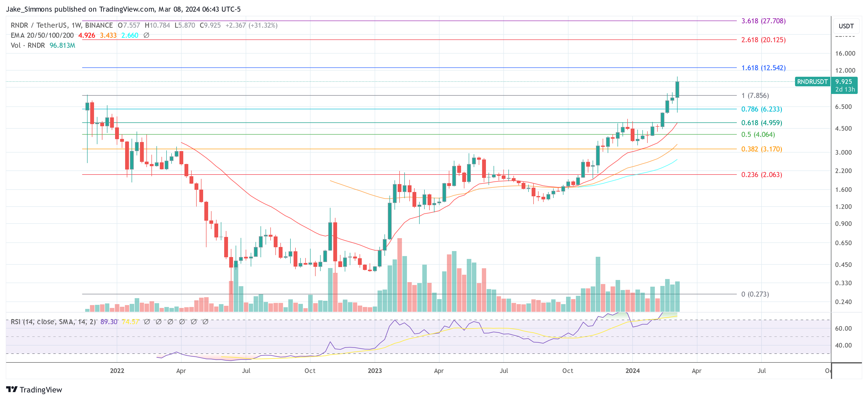868x400 pixels.
Task: Click the hidden EMA value symbol ∅
Action: [146, 35]
